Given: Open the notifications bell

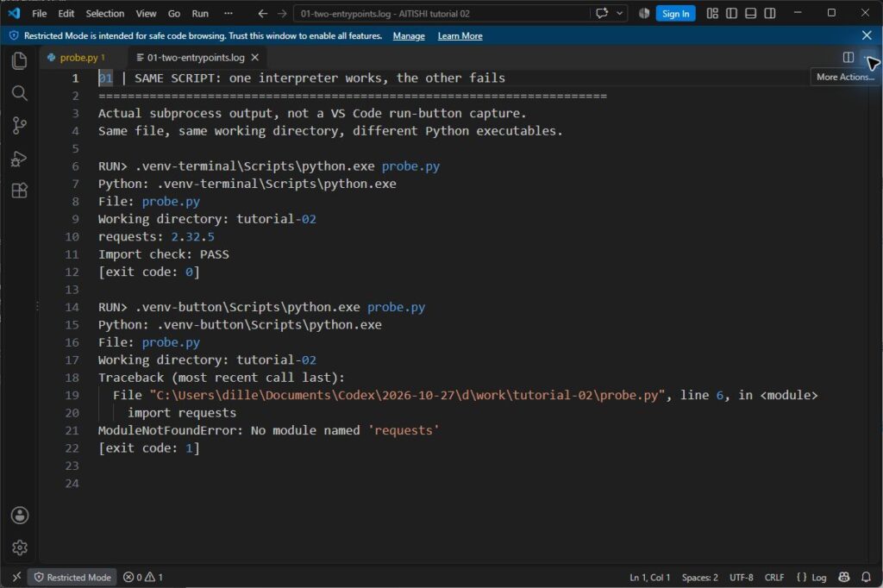Looking at the screenshot, I should 866,577.
